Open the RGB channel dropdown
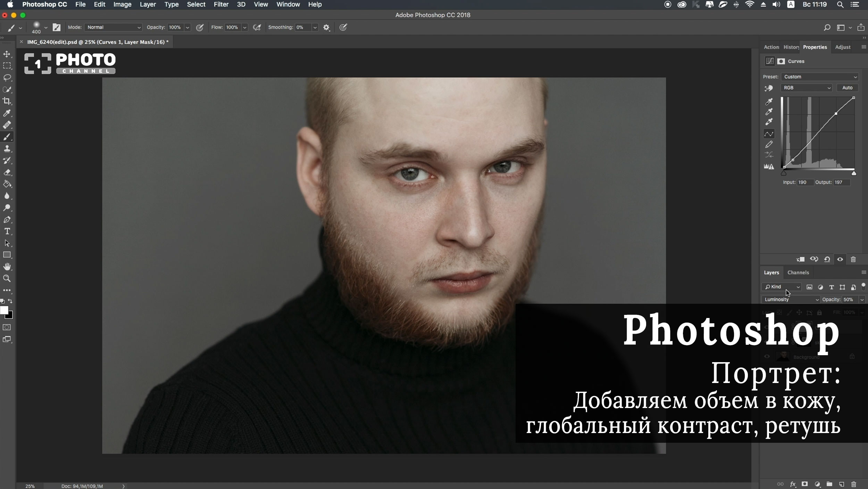868x489 pixels. point(807,88)
